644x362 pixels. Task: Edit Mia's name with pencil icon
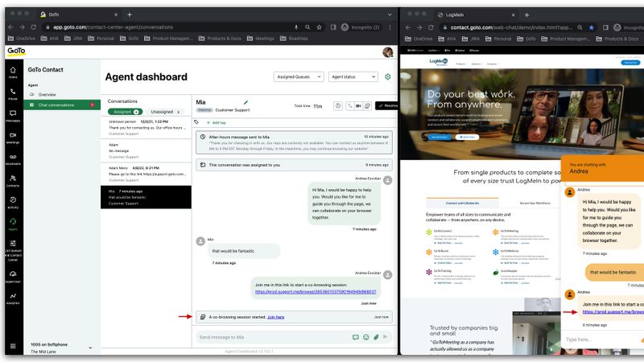[x=246, y=102]
